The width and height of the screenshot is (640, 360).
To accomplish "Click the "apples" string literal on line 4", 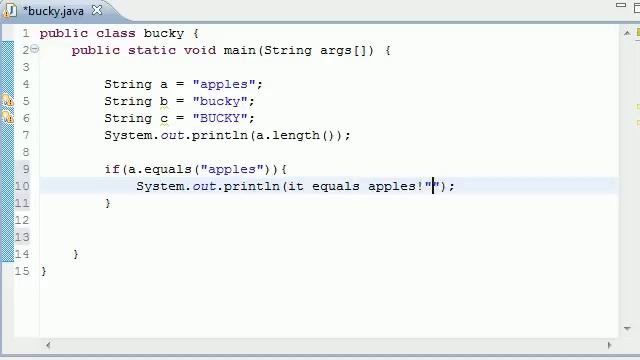I will (224, 84).
